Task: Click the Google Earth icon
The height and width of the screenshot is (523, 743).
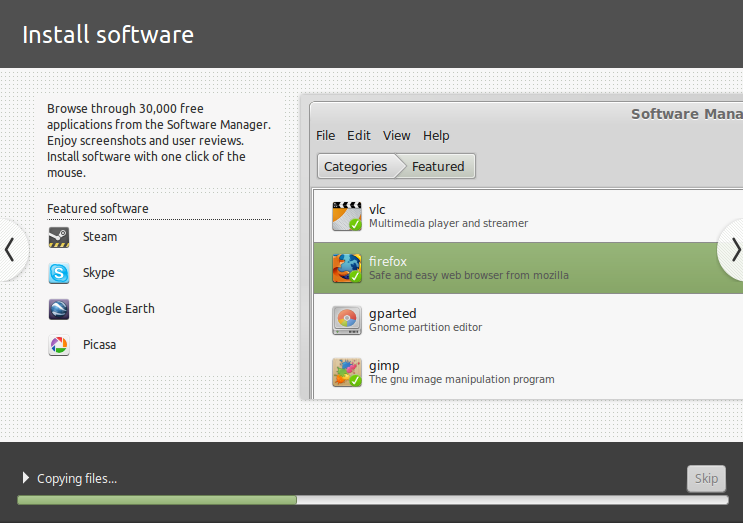Action: 59,309
